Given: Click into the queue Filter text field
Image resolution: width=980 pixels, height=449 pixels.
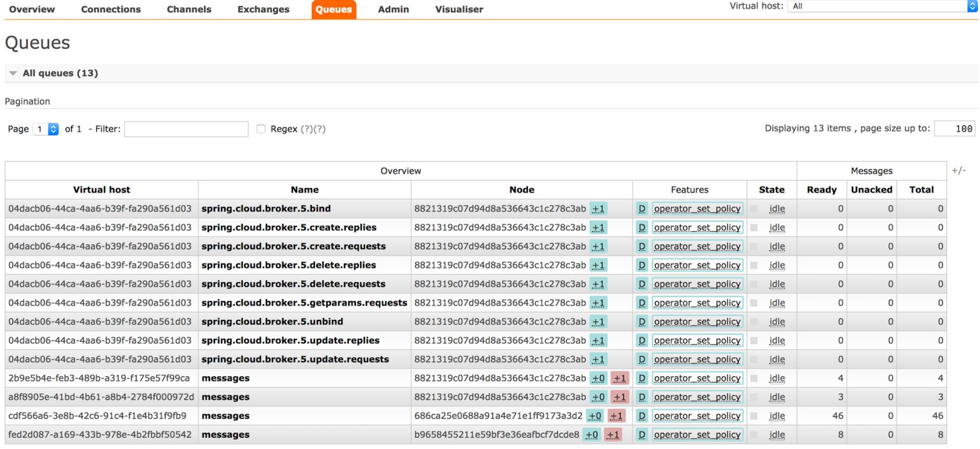Looking at the screenshot, I should coord(186,129).
